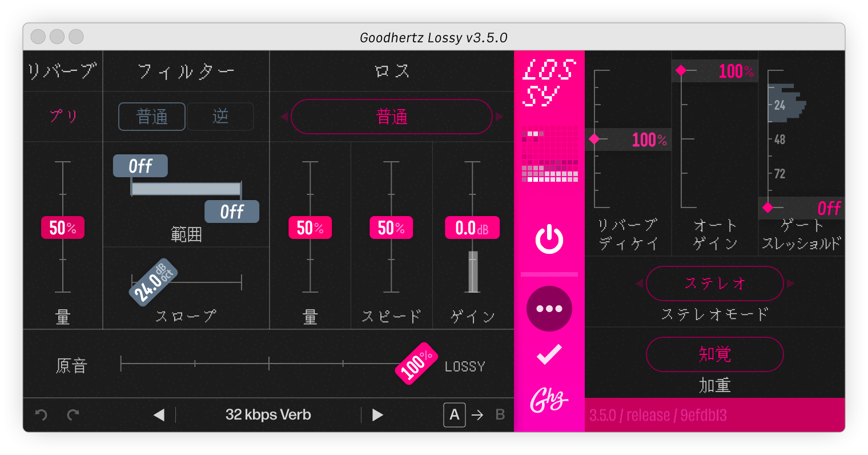Select 逆 inverse filter mode
Image resolution: width=868 pixels, height=455 pixels.
pyautogui.click(x=220, y=117)
